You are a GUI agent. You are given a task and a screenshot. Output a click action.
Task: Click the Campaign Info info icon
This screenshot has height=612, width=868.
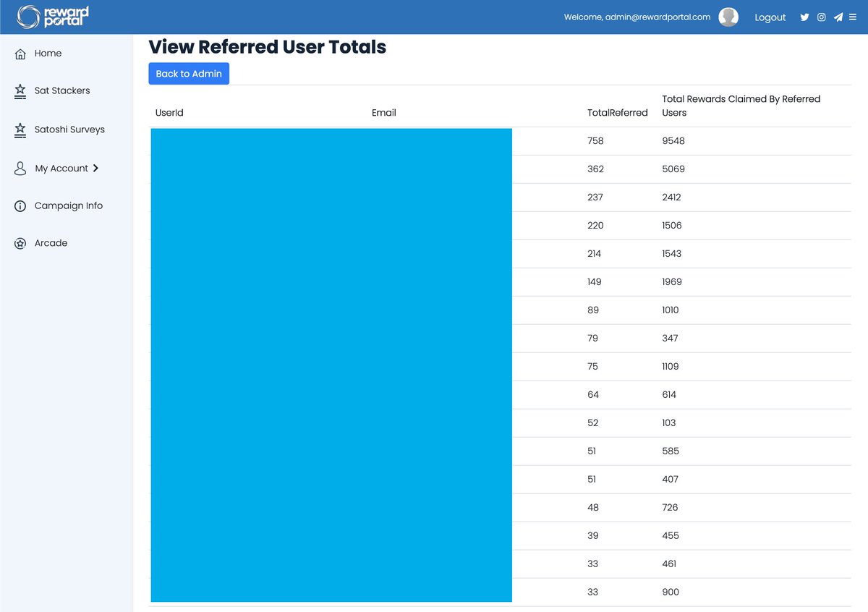point(20,206)
